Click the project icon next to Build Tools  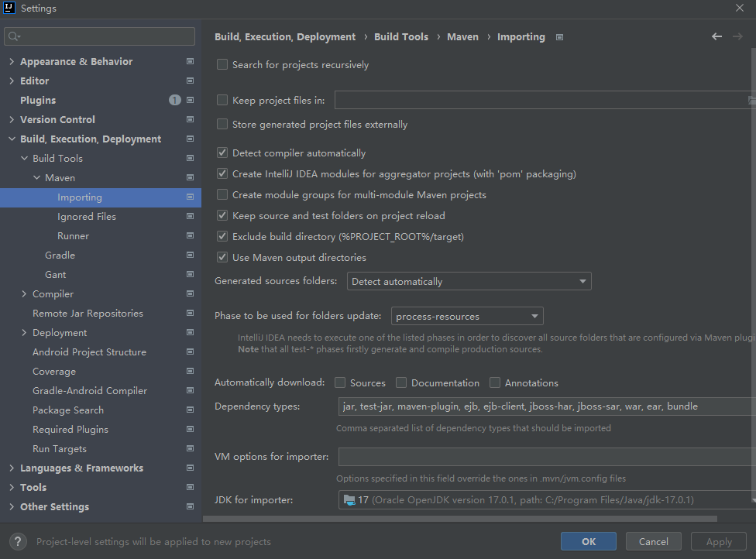click(x=190, y=158)
